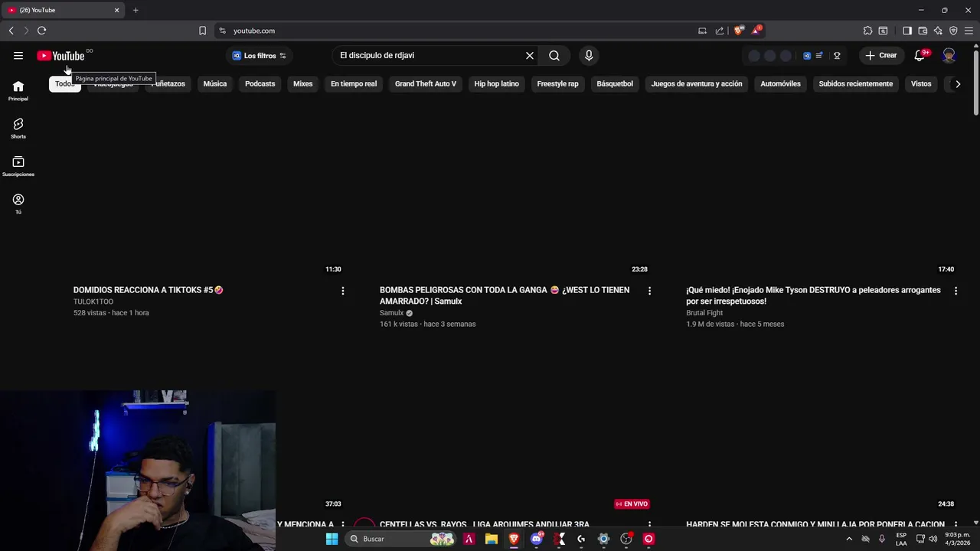The width and height of the screenshot is (980, 551).
Task: Open the Tú section in sidebar
Action: (x=18, y=204)
